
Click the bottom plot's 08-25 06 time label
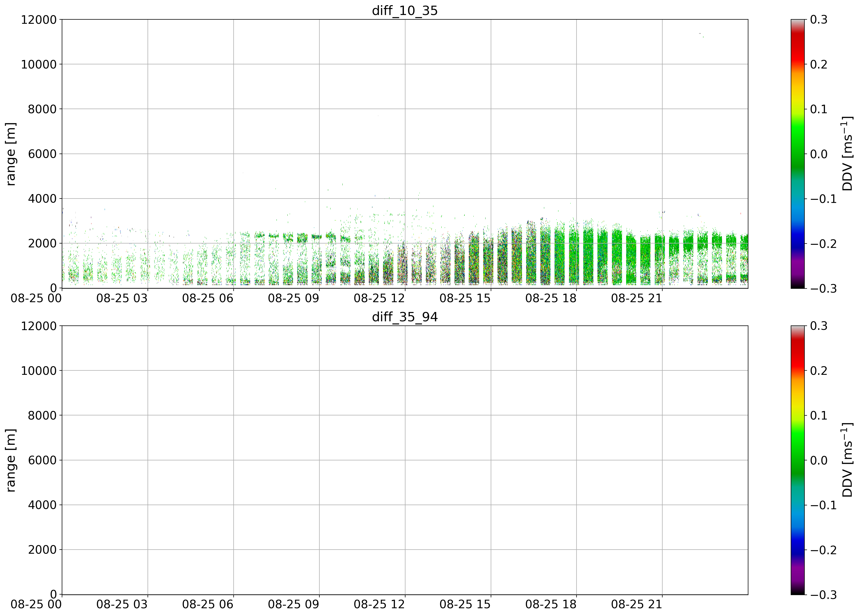click(x=208, y=604)
